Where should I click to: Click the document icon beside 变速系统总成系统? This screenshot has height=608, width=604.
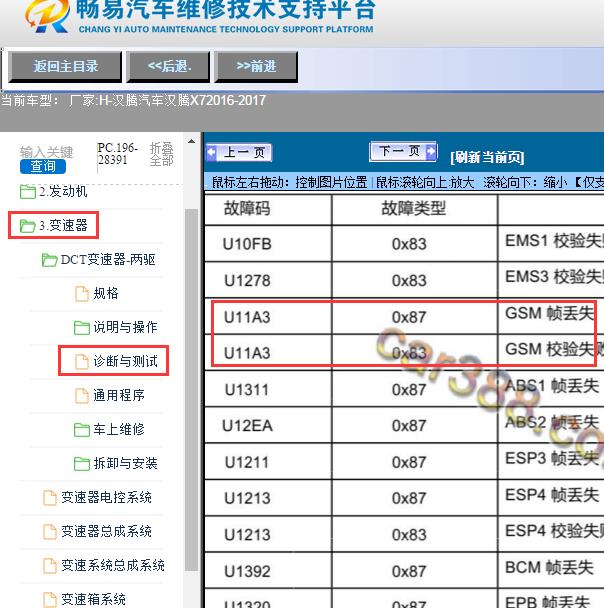50,566
